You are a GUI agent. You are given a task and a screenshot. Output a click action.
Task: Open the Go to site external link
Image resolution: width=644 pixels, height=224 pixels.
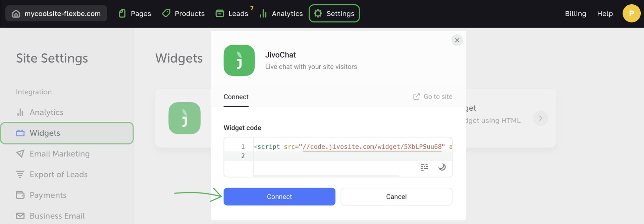[x=433, y=97]
